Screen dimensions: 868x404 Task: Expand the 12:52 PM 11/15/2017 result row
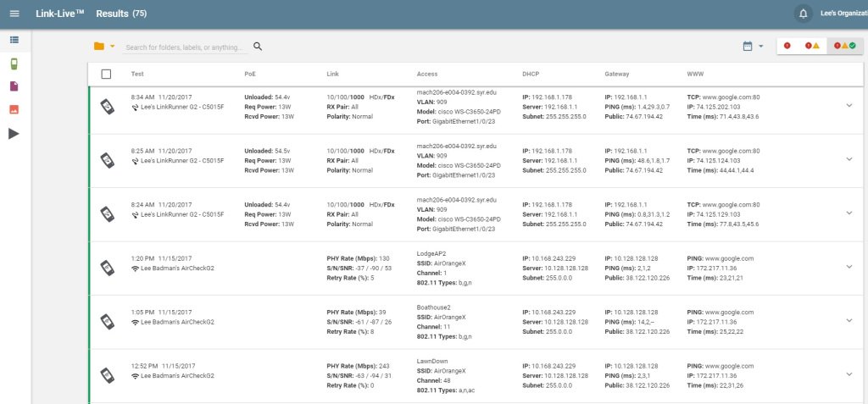pos(849,374)
